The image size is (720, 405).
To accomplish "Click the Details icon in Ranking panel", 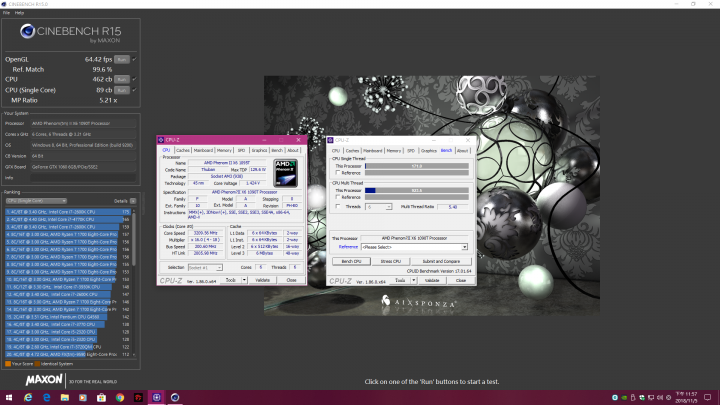I will [133, 201].
